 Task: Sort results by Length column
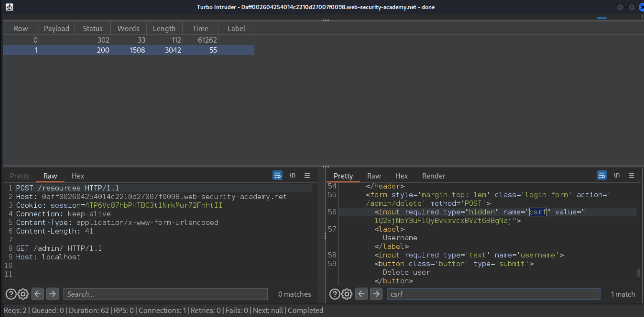(x=164, y=29)
